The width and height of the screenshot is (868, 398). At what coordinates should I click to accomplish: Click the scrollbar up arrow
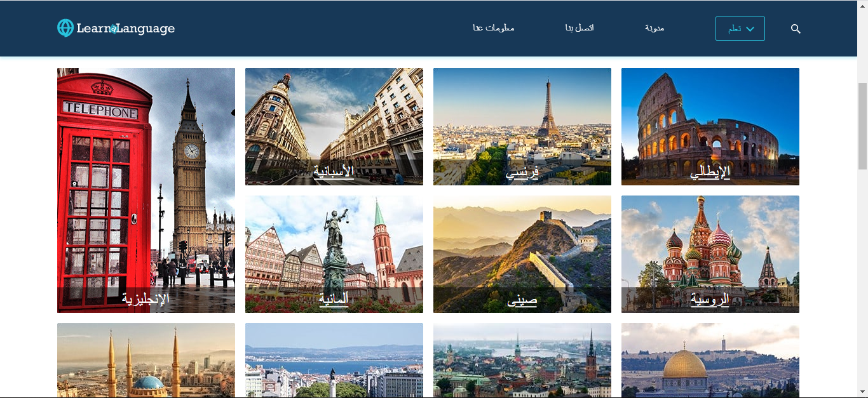[x=862, y=6]
